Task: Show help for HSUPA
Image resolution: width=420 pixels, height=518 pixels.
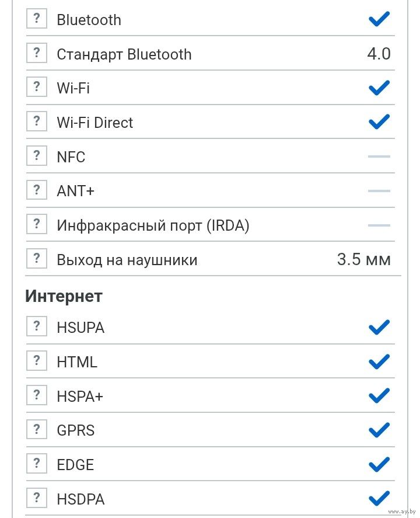Action: click(x=36, y=326)
